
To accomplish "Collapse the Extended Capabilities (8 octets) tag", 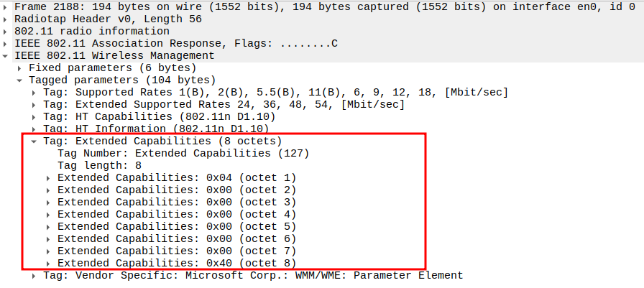I will point(34,141).
